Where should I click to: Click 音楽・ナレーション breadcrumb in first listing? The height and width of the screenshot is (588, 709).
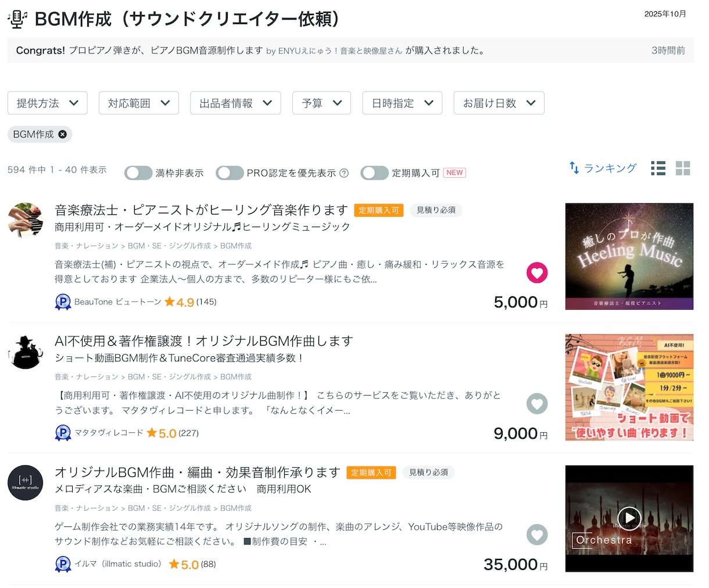tap(87, 246)
